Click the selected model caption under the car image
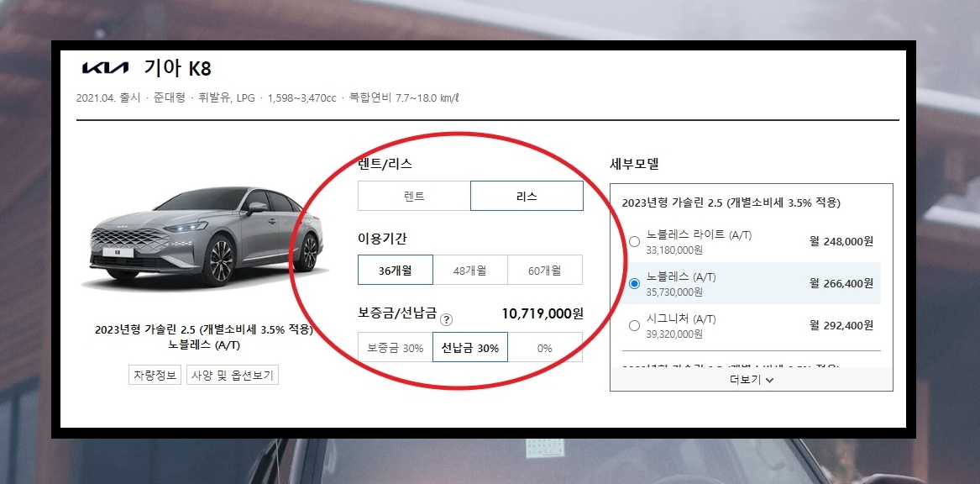The height and width of the screenshot is (484, 980). 204,337
